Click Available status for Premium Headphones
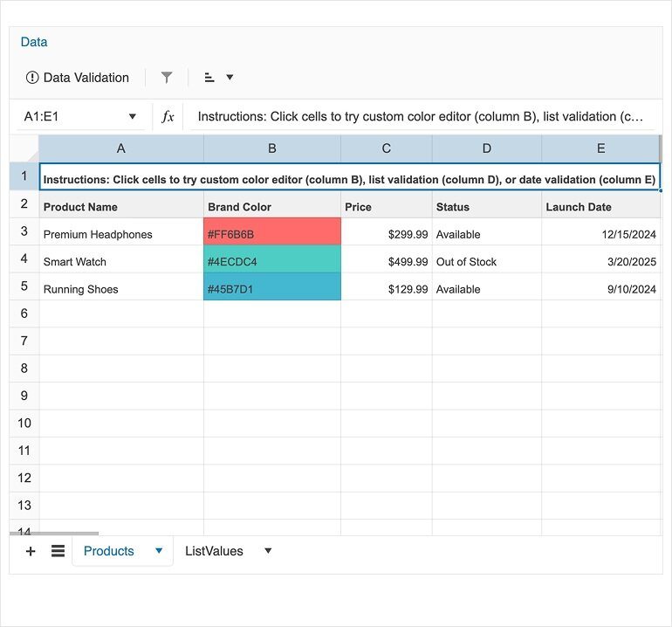This screenshot has width=672, height=627. [487, 231]
